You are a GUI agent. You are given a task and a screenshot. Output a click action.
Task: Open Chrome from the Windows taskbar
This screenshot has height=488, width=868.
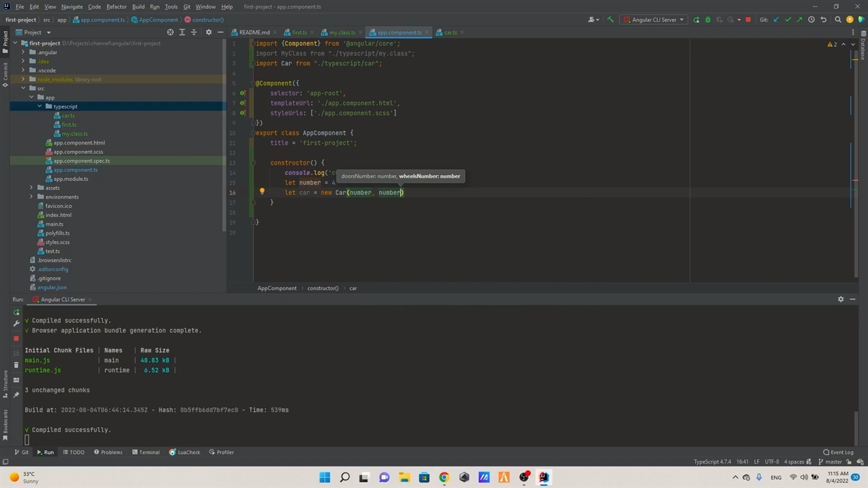[443, 477]
